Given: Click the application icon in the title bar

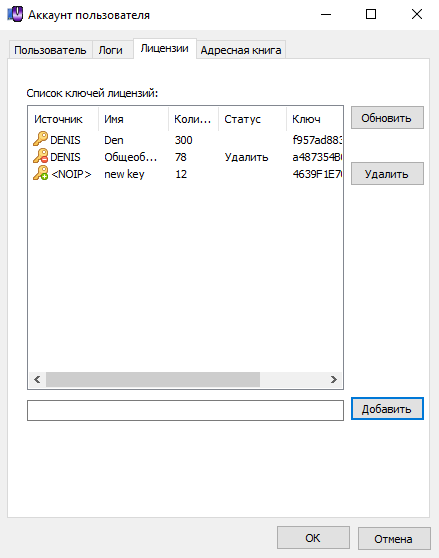Looking at the screenshot, I should [x=15, y=15].
